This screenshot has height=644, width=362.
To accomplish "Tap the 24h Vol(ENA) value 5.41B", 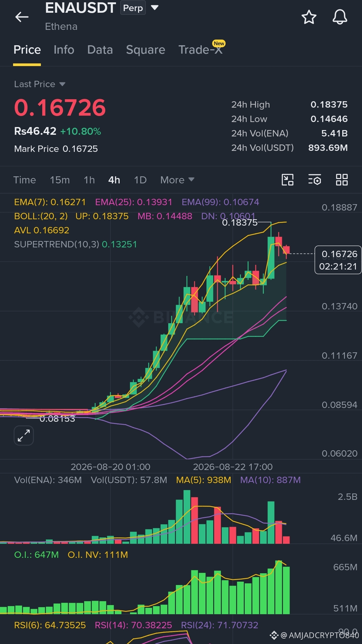I will [334, 133].
